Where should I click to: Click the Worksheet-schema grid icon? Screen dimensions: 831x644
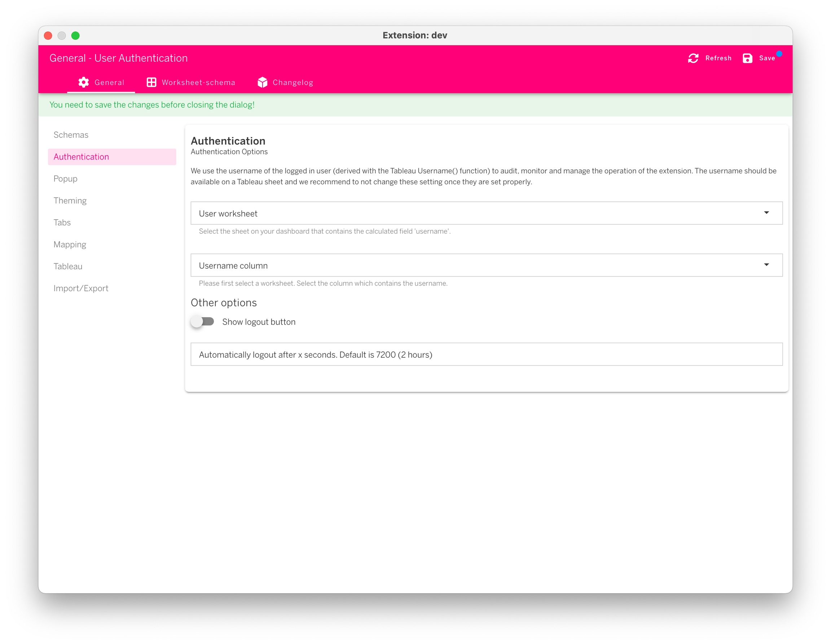pyautogui.click(x=151, y=82)
